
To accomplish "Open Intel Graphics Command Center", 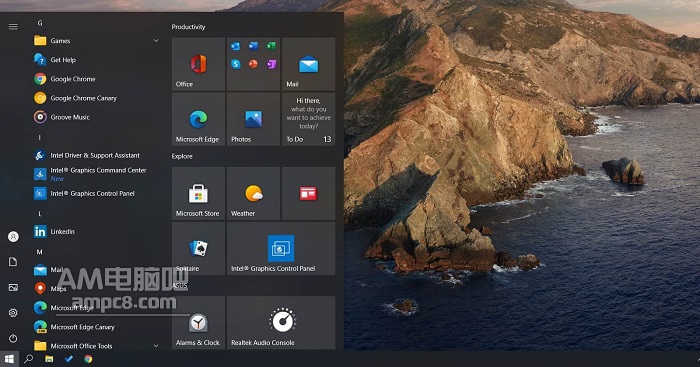I will coord(96,174).
